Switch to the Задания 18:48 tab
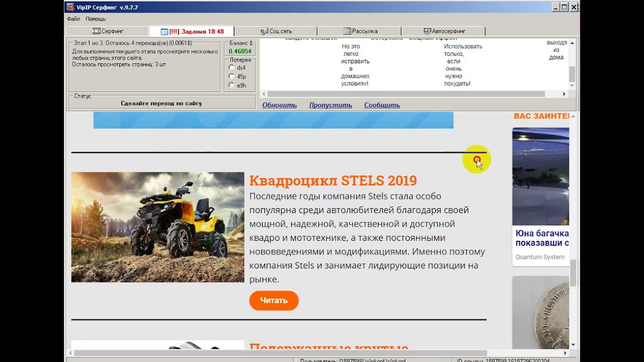Image resolution: width=644 pixels, height=362 pixels. point(192,31)
